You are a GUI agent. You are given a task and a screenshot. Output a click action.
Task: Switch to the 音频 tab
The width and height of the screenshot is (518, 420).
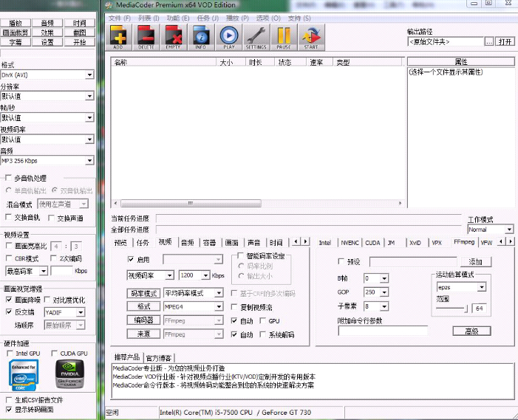188,243
